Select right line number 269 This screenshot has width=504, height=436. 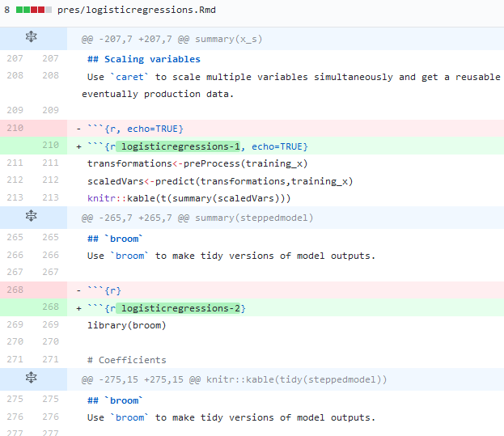pyautogui.click(x=50, y=324)
